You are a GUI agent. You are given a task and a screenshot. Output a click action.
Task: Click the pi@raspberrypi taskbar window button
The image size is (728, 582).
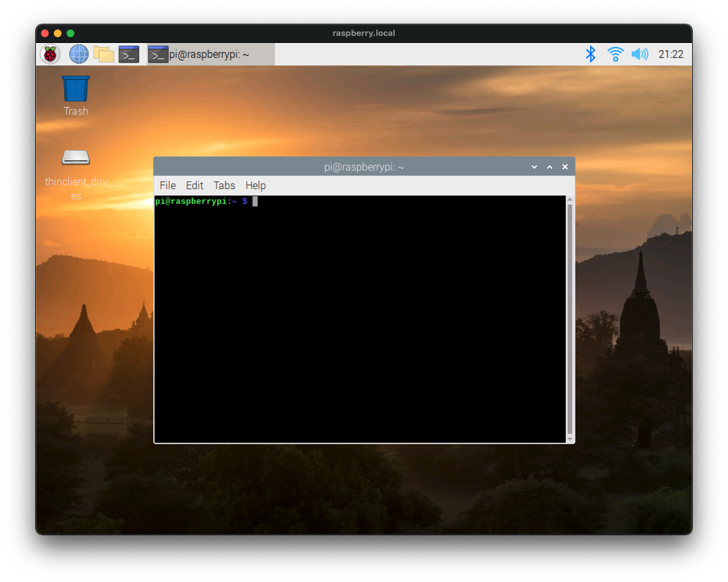(x=210, y=54)
